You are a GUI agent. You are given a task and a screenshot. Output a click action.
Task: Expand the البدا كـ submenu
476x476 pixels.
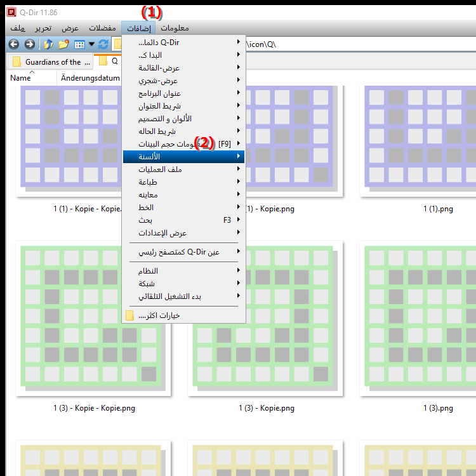(183, 55)
